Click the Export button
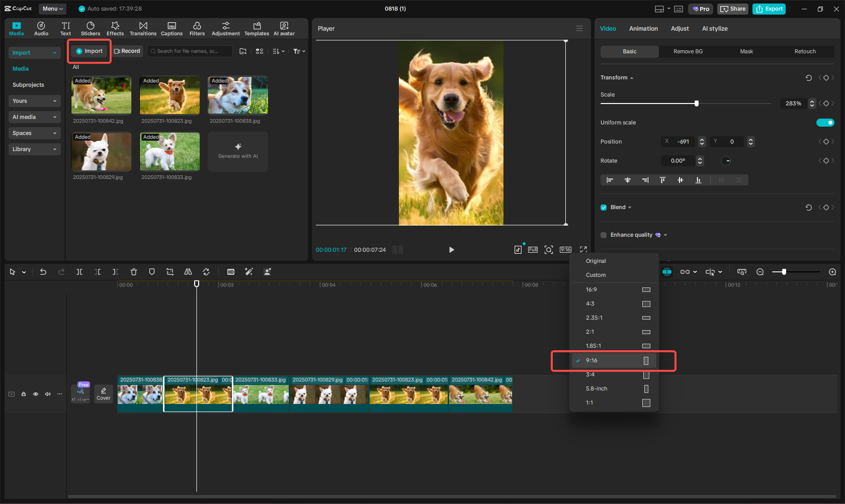The width and height of the screenshot is (845, 504). [x=769, y=9]
